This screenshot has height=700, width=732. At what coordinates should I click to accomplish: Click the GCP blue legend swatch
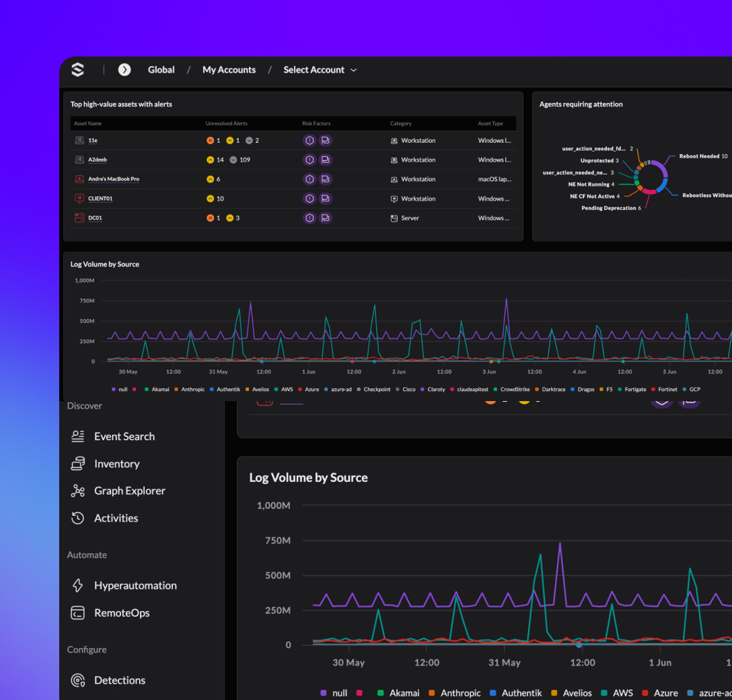coord(684,389)
